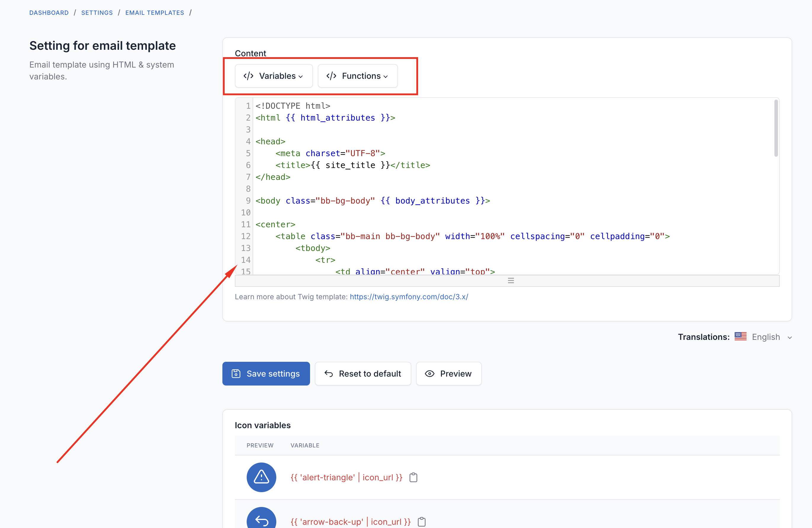Click the VARIABLE column header
Screen dimensions: 812x528
305,445
